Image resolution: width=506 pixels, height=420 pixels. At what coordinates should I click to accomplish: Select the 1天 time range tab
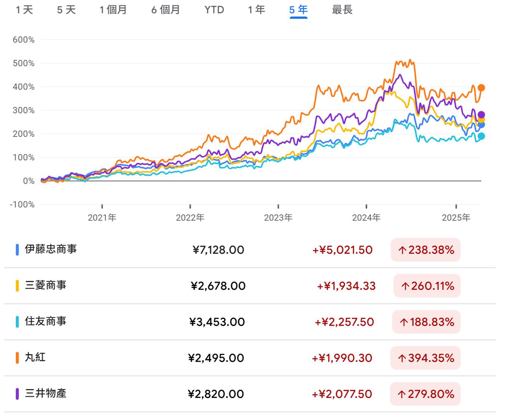click(x=24, y=10)
